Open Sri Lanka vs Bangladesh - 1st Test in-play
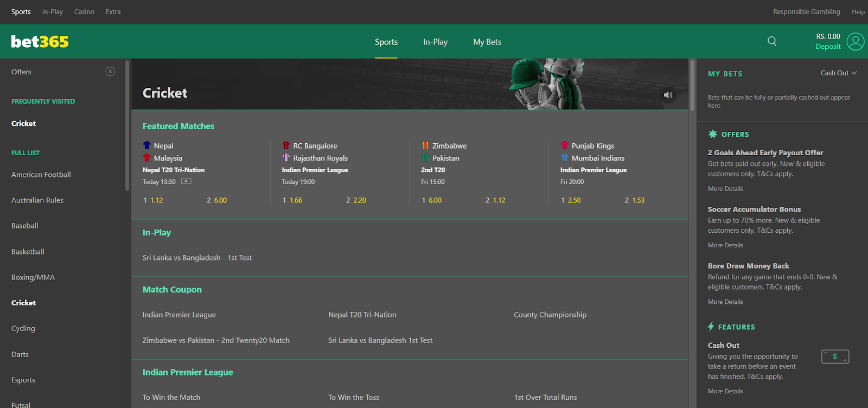 click(x=197, y=258)
